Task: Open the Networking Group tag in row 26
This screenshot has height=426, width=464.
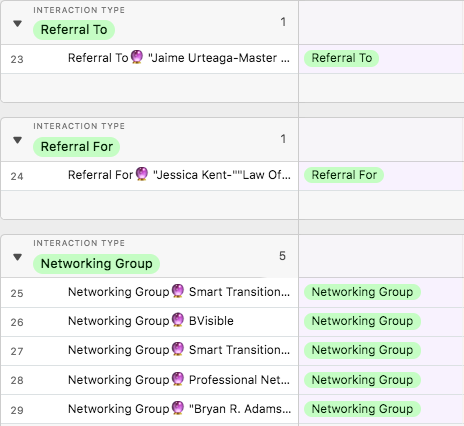Action: tap(362, 321)
